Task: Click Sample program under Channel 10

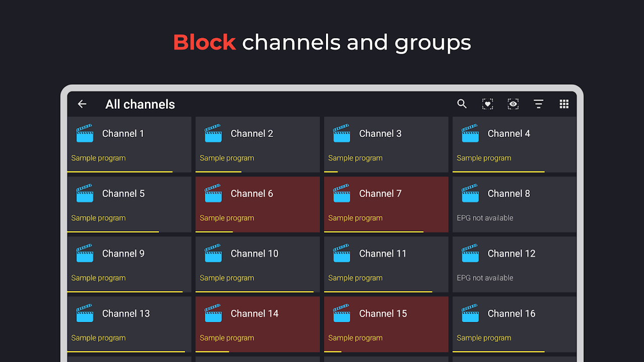Action: (x=227, y=278)
